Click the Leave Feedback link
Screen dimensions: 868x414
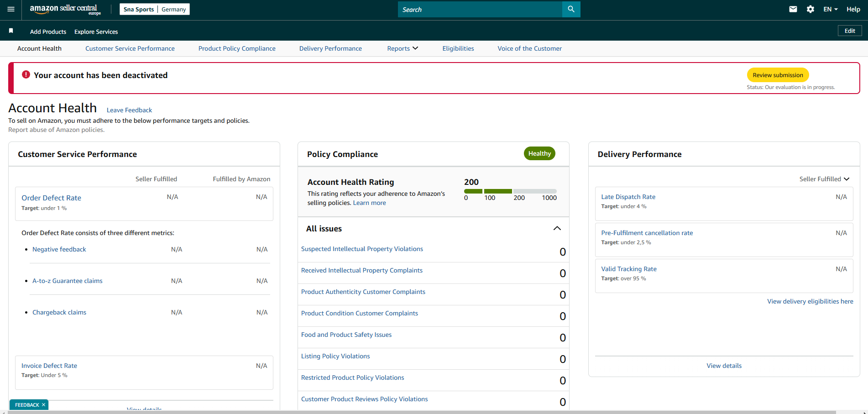click(129, 110)
